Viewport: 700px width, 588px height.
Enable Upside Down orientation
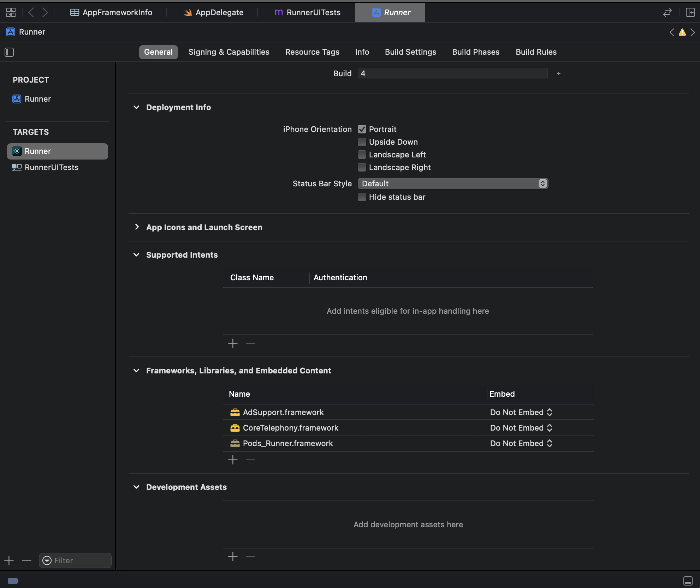pos(362,142)
